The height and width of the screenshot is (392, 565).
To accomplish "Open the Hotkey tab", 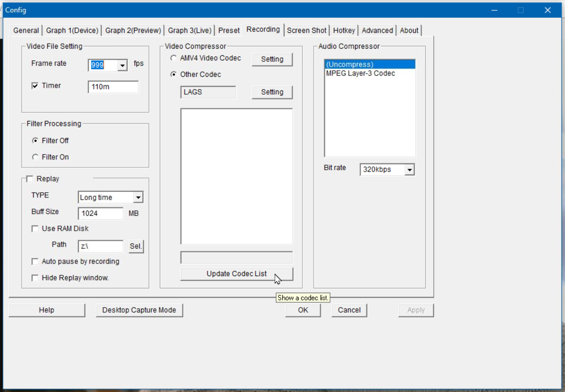I will pyautogui.click(x=344, y=30).
